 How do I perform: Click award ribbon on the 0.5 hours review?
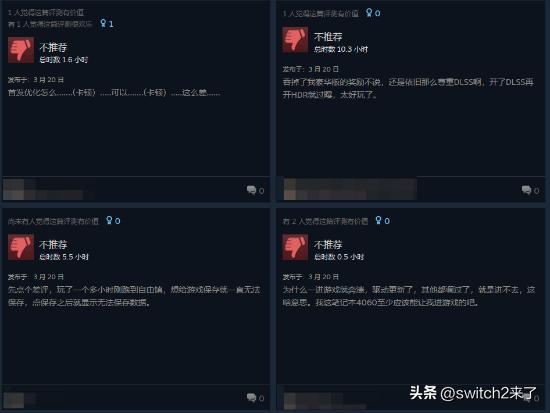tap(378, 220)
